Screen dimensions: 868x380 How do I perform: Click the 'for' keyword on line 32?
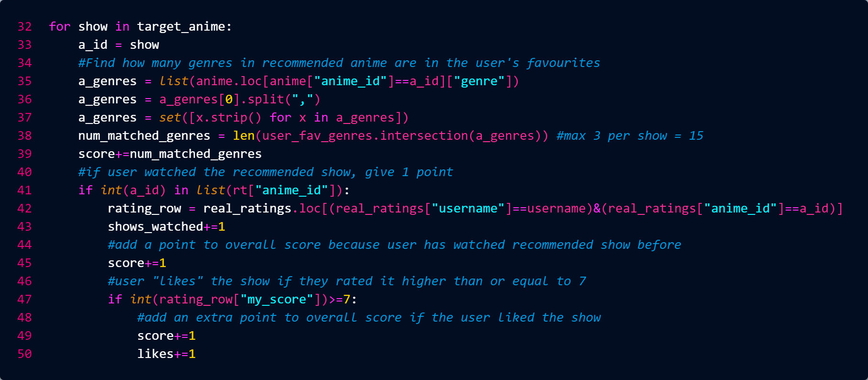click(x=60, y=26)
